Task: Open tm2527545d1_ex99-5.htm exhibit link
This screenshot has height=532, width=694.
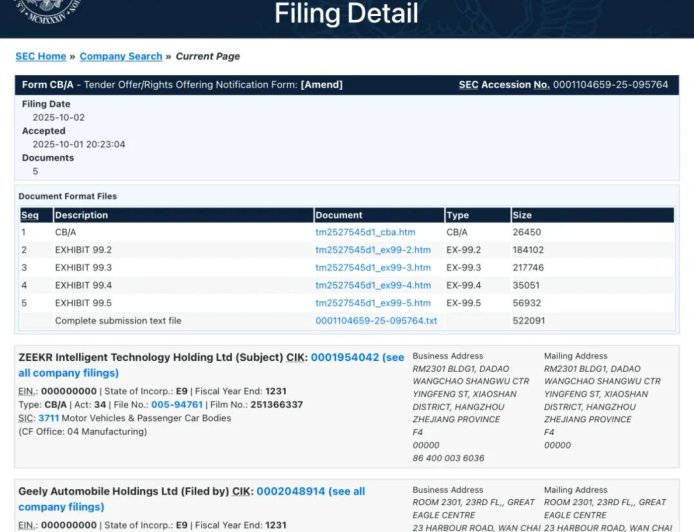Action: (x=373, y=303)
